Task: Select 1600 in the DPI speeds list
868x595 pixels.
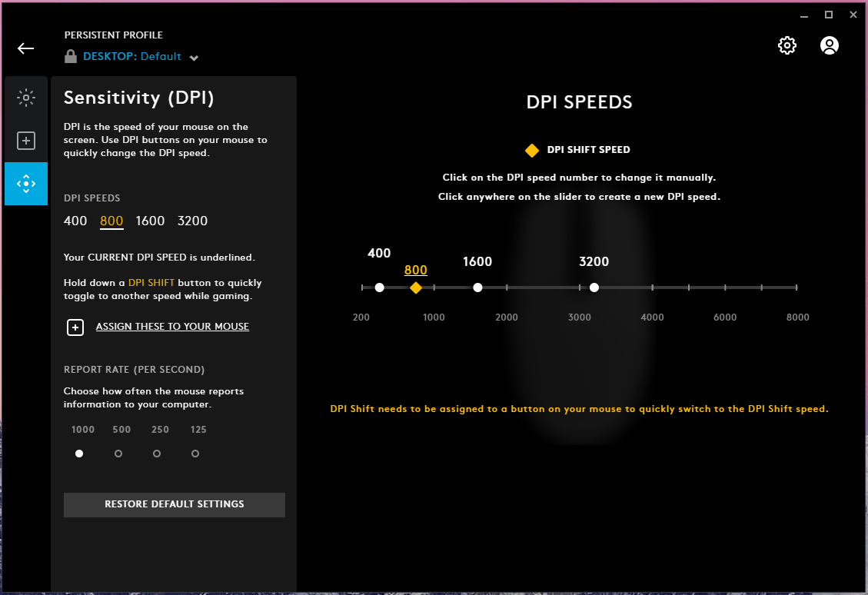Action: (150, 221)
